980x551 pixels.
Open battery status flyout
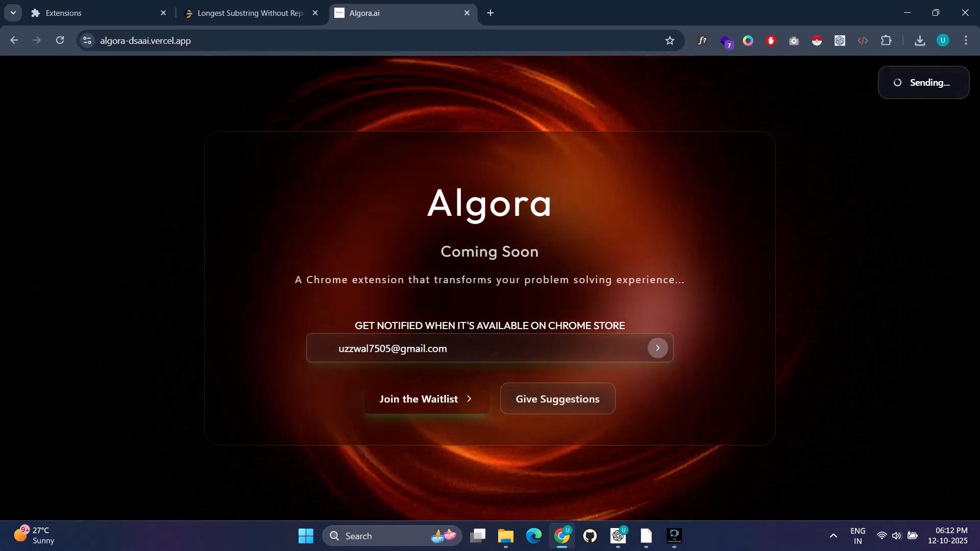click(x=913, y=536)
